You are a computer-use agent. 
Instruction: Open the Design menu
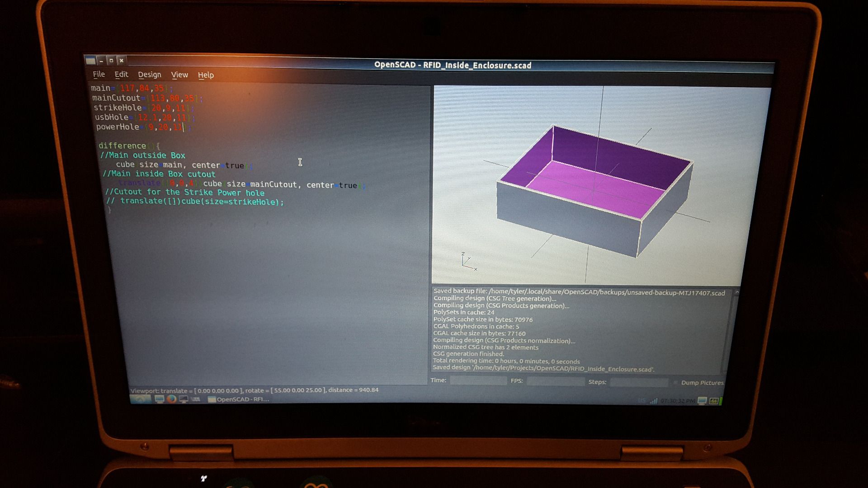149,75
